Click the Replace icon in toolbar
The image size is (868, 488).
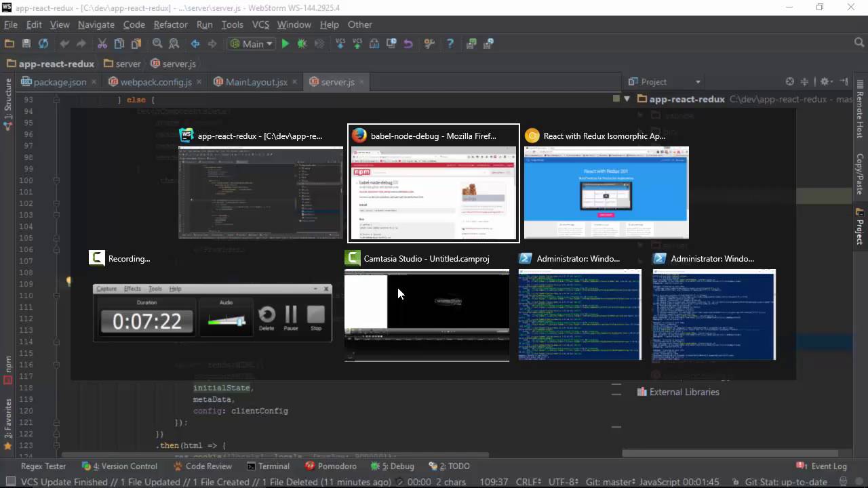(174, 43)
